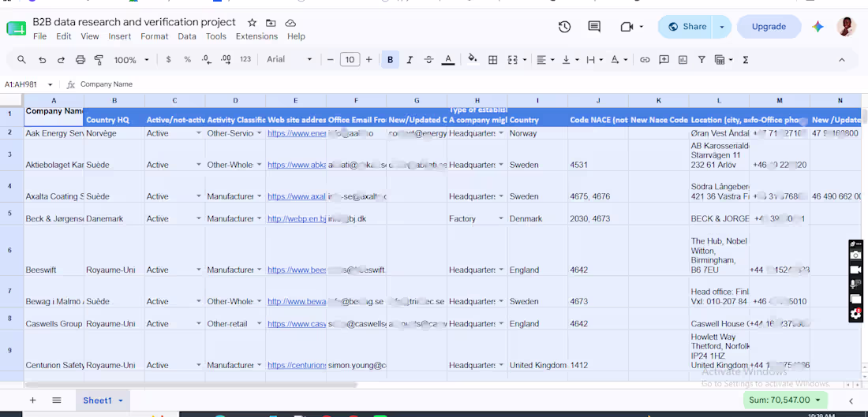This screenshot has width=868, height=417.
Task: Open the Google account avatar
Action: 846,27
